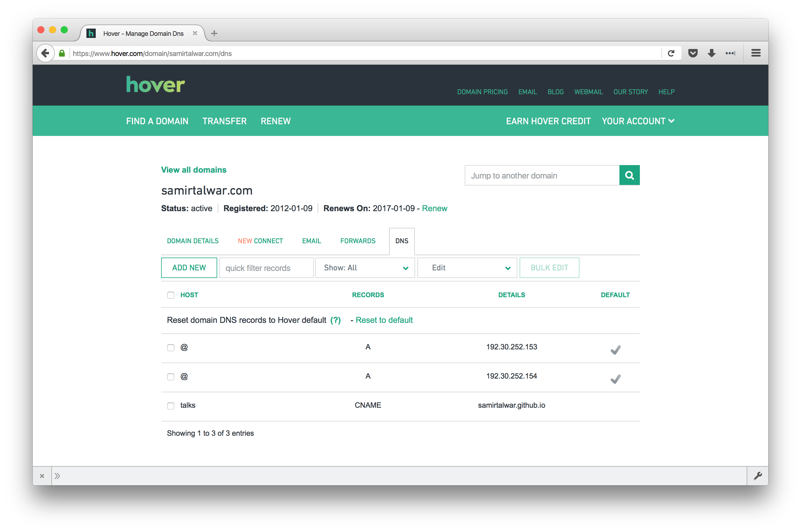Focus the quick filter records field
The height and width of the screenshot is (532, 801).
point(266,268)
